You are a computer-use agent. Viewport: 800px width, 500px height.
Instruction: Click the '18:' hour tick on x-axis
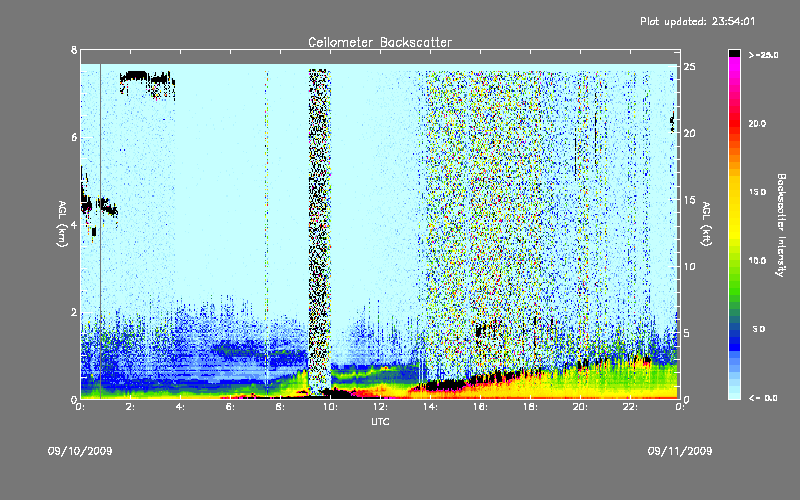coord(530,407)
